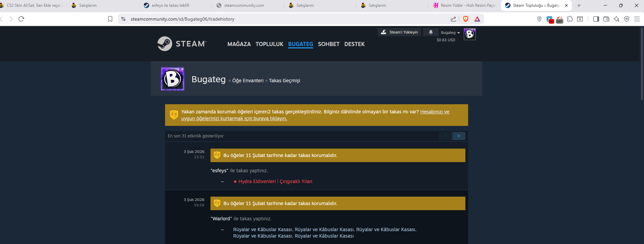644x244 pixels.
Task: Open the extension showing the OFF badge
Action: point(560,19)
